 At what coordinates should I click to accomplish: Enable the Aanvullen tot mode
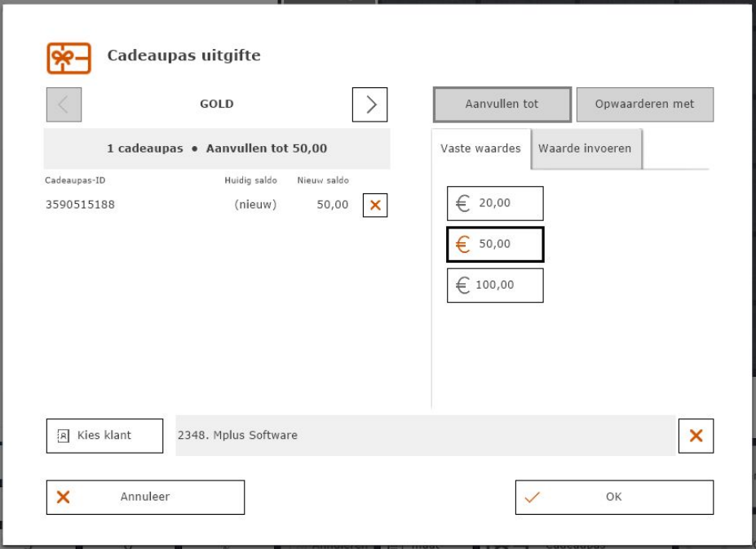[502, 104]
